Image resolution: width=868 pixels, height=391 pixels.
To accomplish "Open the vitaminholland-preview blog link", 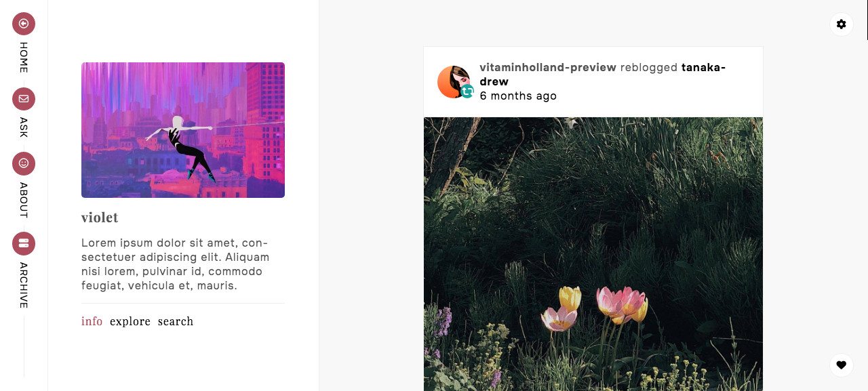I will (x=548, y=67).
